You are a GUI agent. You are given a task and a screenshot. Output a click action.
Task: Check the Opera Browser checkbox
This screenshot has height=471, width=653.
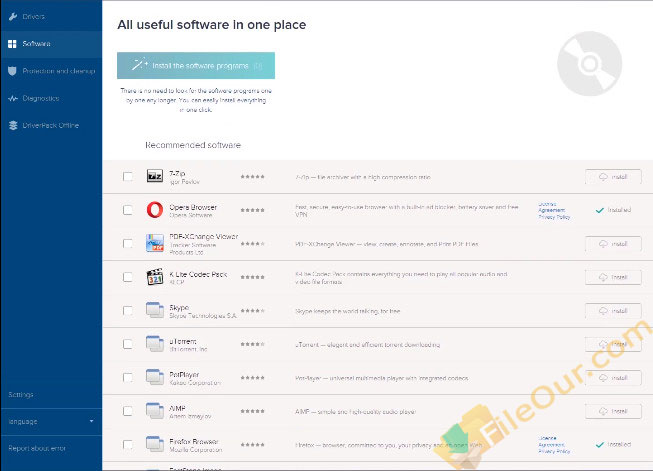click(128, 210)
